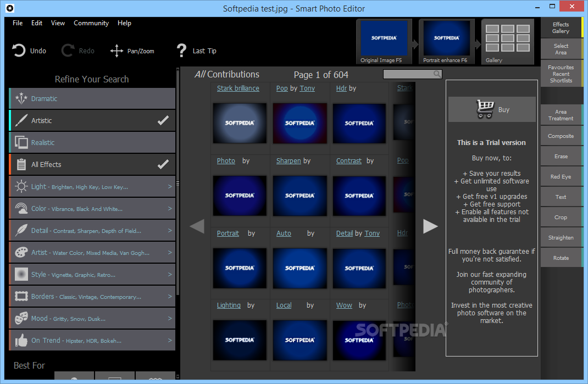Click the shopping cart Buy icon
588x384 pixels.
tap(485, 109)
